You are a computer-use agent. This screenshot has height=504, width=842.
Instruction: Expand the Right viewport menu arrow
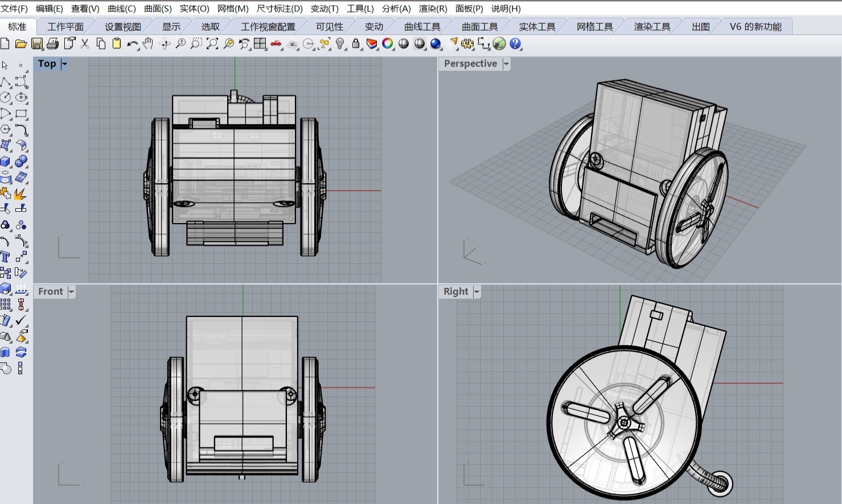[x=477, y=292]
